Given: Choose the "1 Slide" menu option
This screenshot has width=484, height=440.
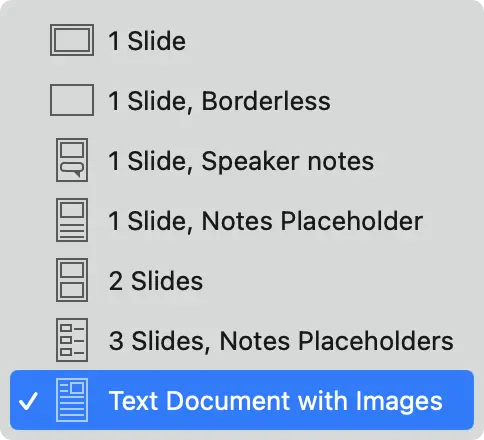Looking at the screenshot, I should pyautogui.click(x=242, y=40).
